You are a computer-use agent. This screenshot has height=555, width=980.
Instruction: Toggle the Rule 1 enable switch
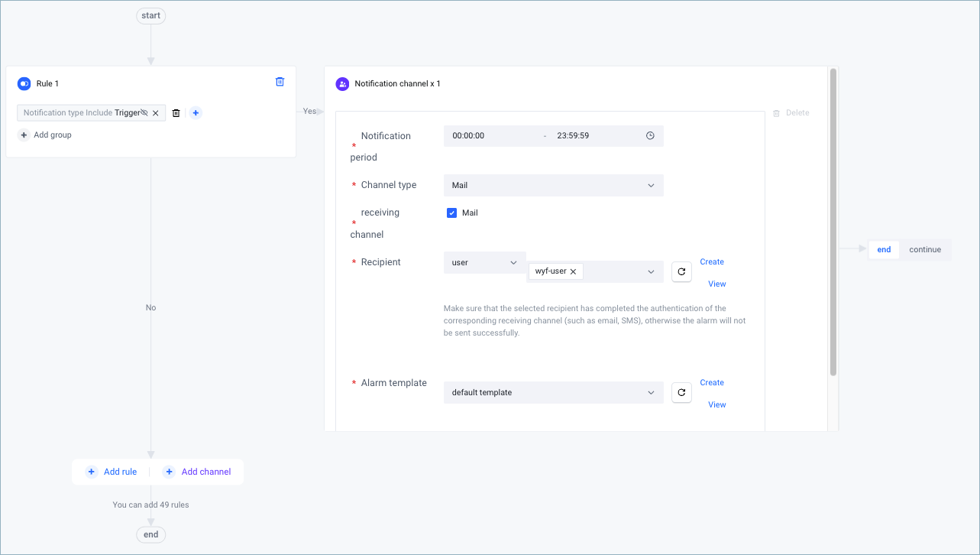pyautogui.click(x=24, y=83)
